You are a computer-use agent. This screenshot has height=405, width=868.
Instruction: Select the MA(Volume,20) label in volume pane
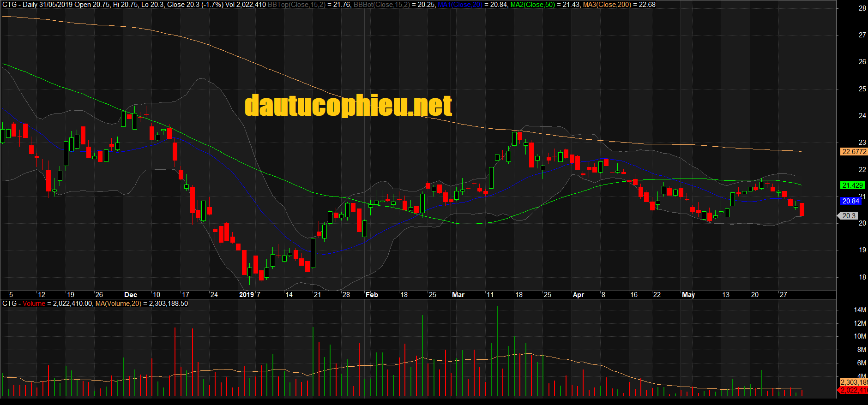click(118, 304)
